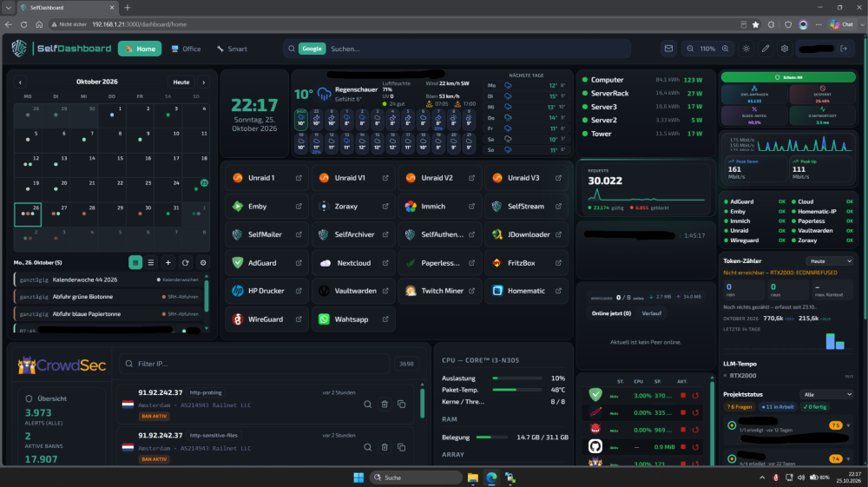Image resolution: width=868 pixels, height=487 pixels.
Task: Open the FritzBox app tile
Action: pyautogui.click(x=526, y=263)
